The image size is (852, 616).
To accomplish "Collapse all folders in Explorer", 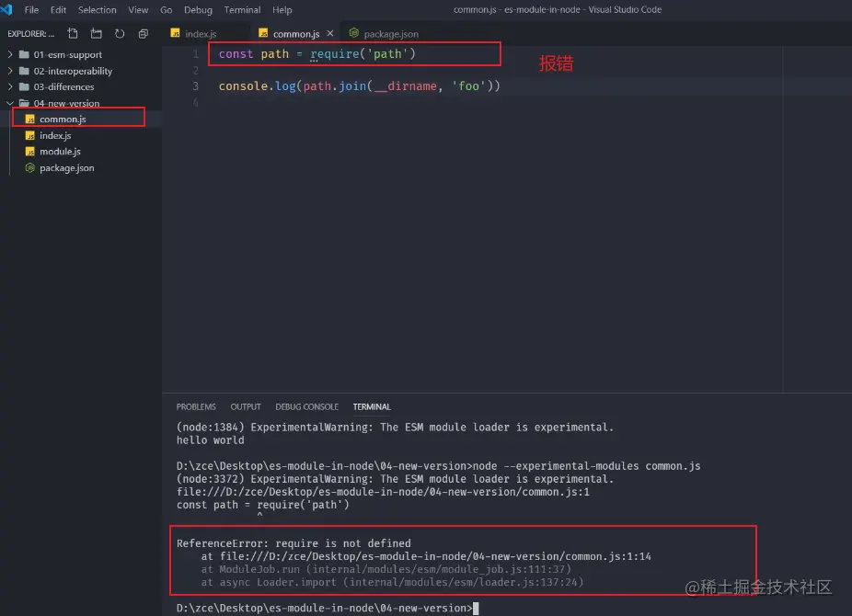I will click(143, 34).
